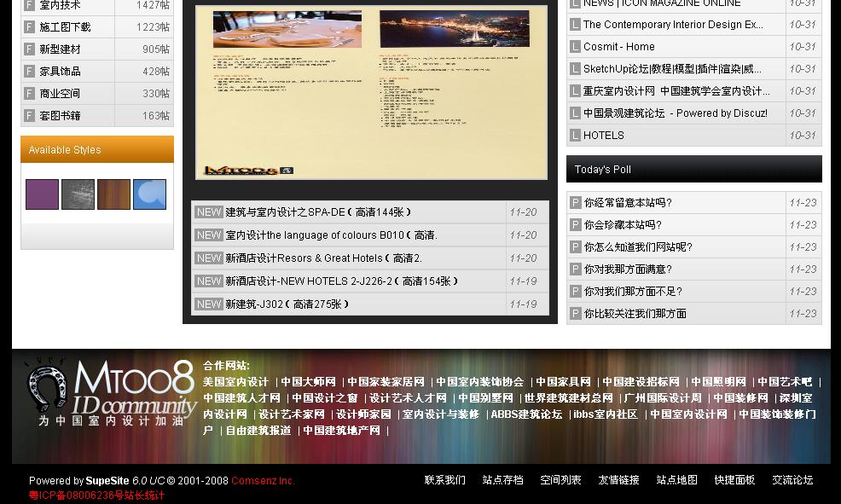Open the featured magazine page image
This screenshot has height=504, width=841.
[x=371, y=92]
